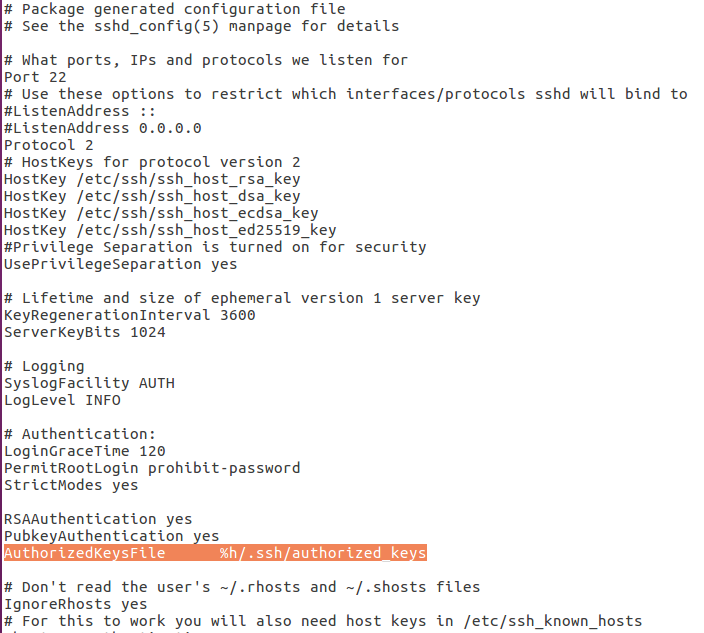Click the ssh_host_ed25519_key HostKey line

(x=170, y=230)
